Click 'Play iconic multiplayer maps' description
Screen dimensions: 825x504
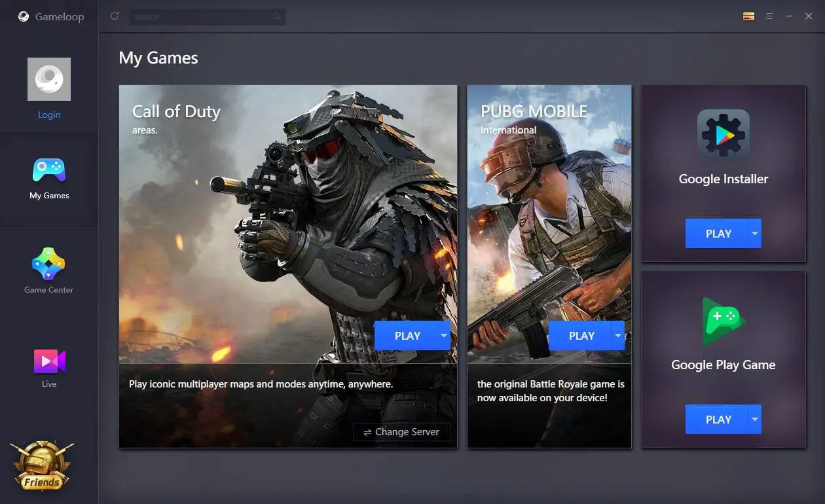261,384
